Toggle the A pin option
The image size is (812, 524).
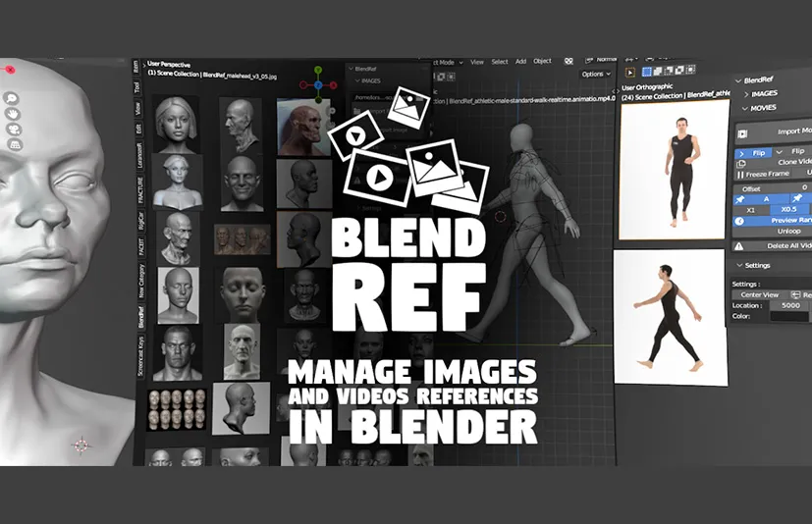(x=762, y=199)
